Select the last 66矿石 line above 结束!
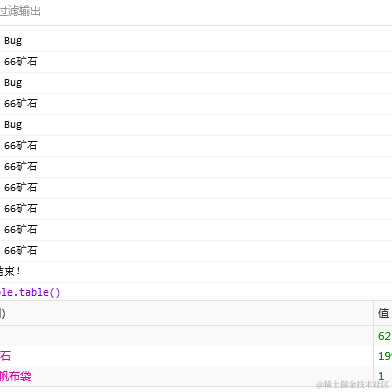The height and width of the screenshot is (392, 392). 196,251
